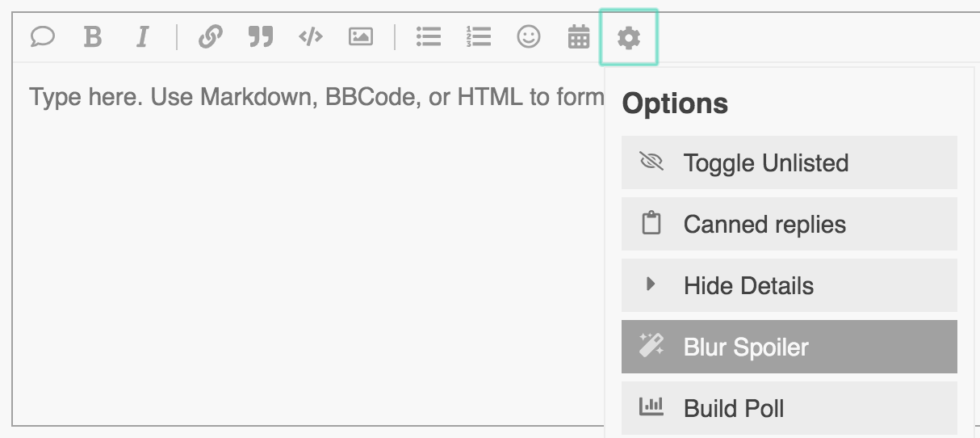Apply italic emphasis formatting

pyautogui.click(x=143, y=36)
